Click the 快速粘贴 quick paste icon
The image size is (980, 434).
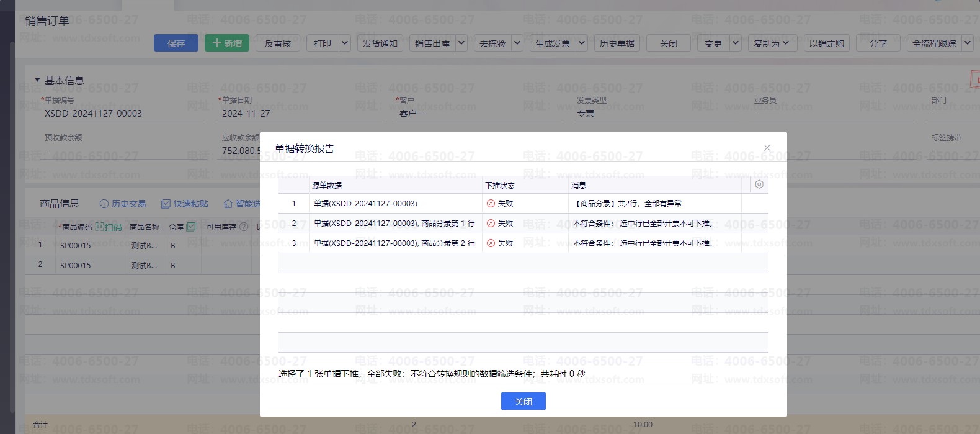(166, 204)
